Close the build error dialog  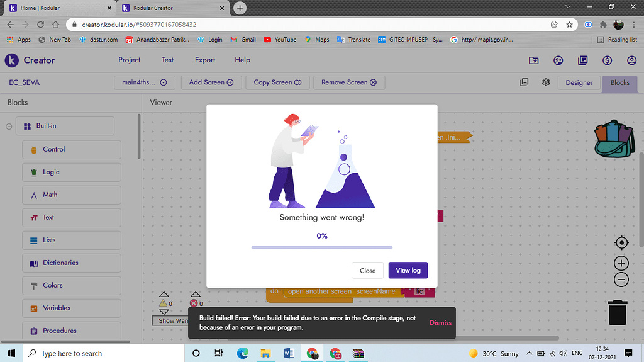click(x=367, y=270)
